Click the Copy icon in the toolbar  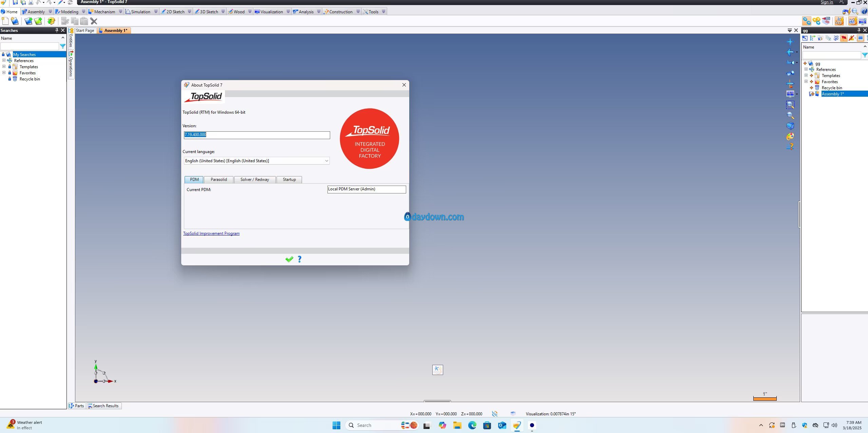coord(75,21)
